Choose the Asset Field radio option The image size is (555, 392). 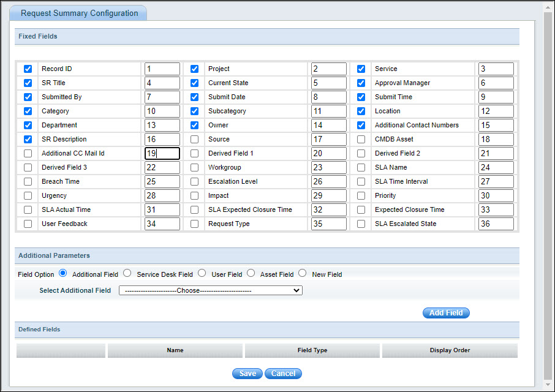tap(251, 273)
